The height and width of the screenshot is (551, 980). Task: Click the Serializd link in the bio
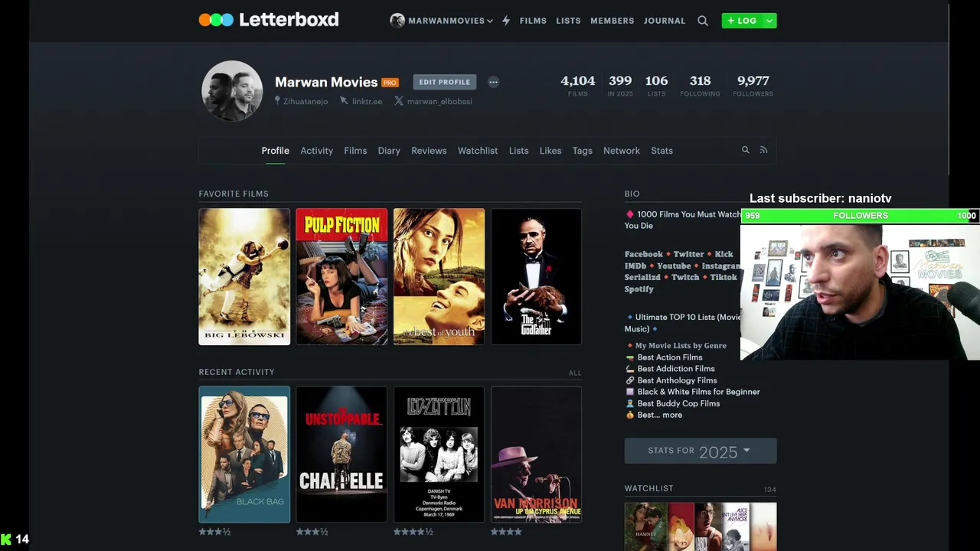(642, 277)
